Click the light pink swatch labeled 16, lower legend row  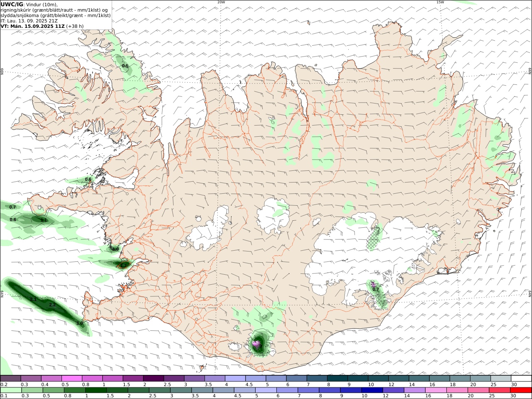coord(436,390)
